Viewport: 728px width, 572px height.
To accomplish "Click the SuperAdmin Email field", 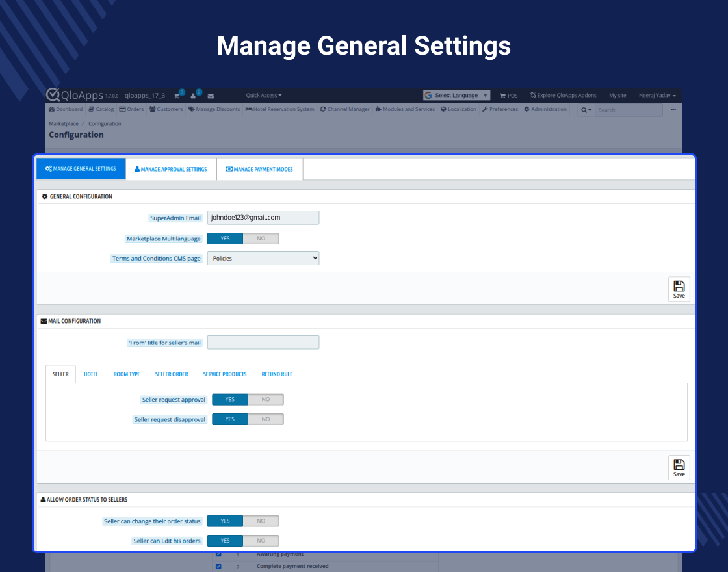I will 263,218.
